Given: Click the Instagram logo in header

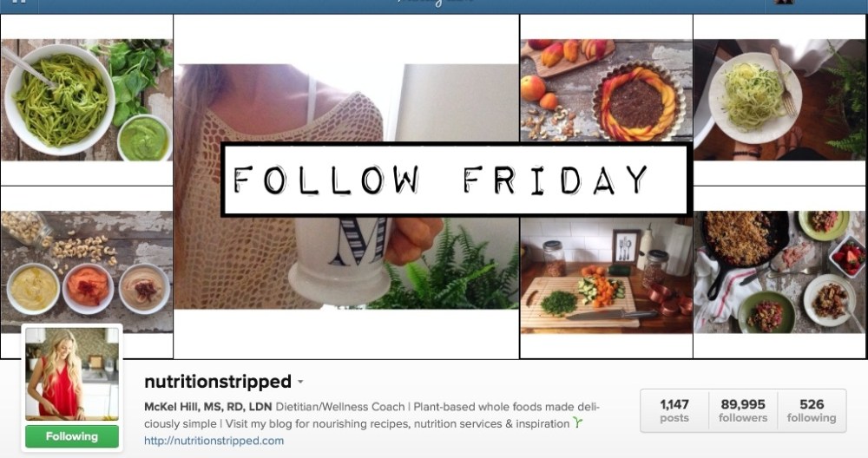Looking at the screenshot, I should pyautogui.click(x=435, y=3).
